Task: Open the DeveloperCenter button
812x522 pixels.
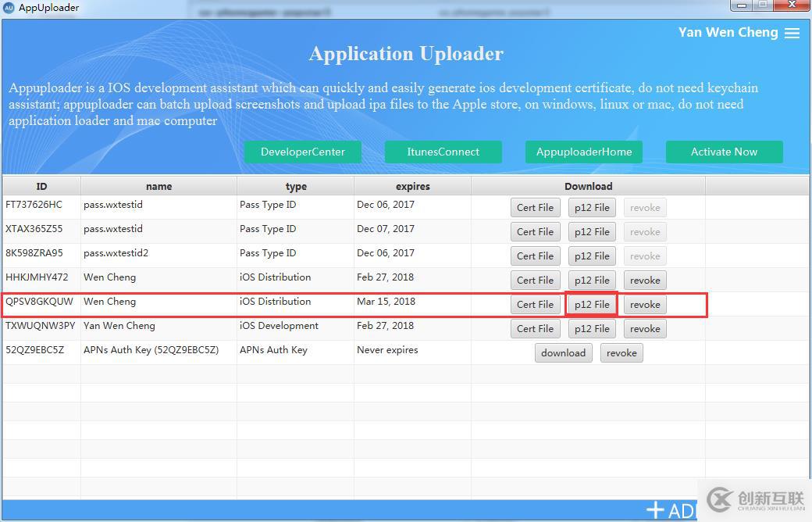Action: tap(302, 152)
